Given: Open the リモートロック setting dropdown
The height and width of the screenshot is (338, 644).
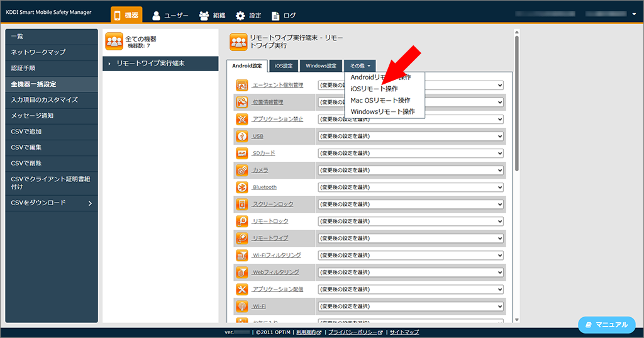Looking at the screenshot, I should (411, 221).
